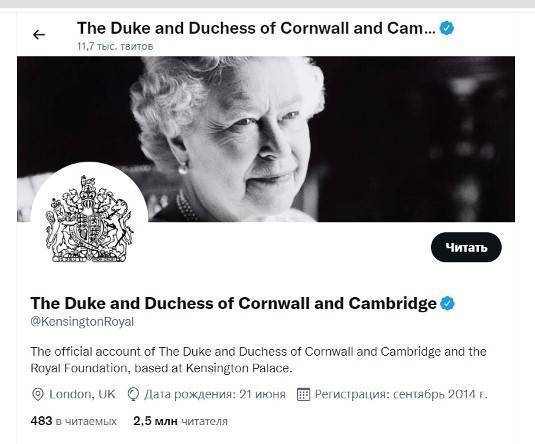
Task: Click the profile bio description text
Action: pyautogui.click(x=258, y=360)
